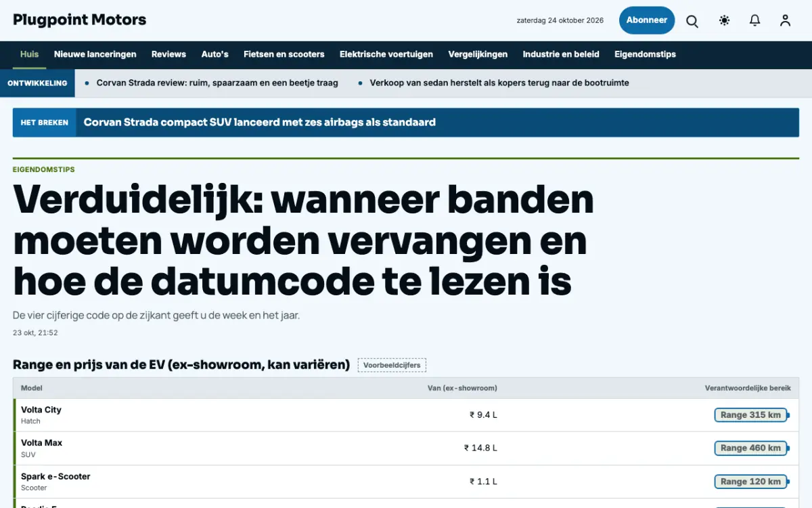Click the Range 120 km battery badge
Image resolution: width=812 pixels, height=508 pixels.
pyautogui.click(x=751, y=482)
